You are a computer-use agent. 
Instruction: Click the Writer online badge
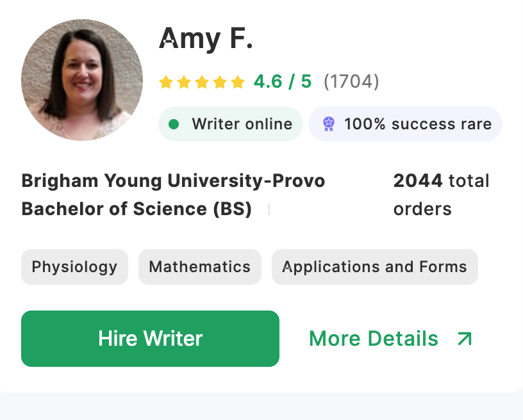click(231, 124)
